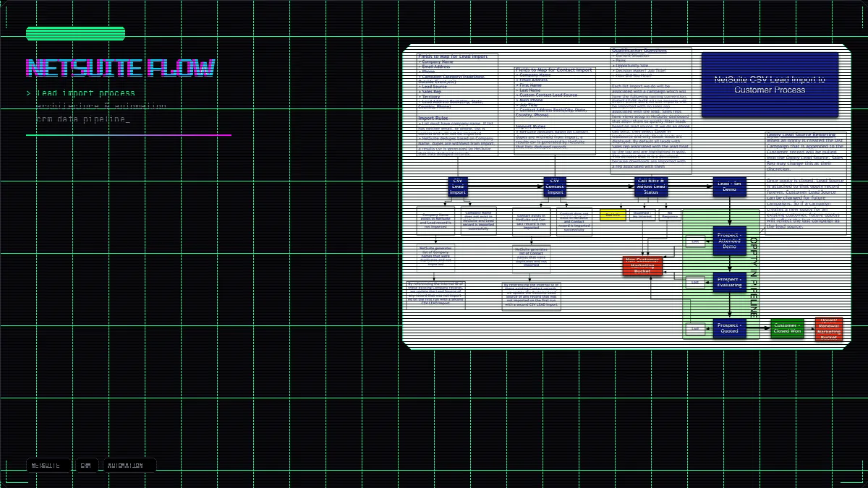
Task: Click the red Upsell/Renewal Marketing Bucket node
Action: [829, 329]
